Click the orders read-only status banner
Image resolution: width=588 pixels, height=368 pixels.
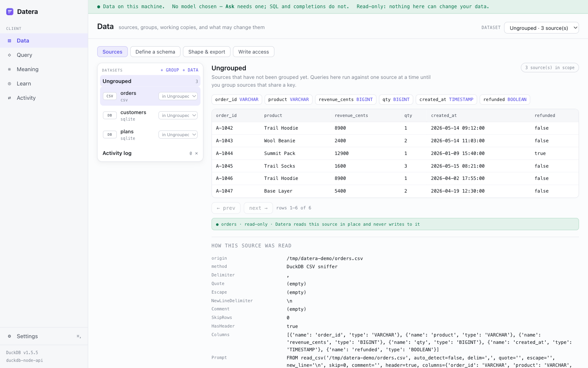[395, 224]
